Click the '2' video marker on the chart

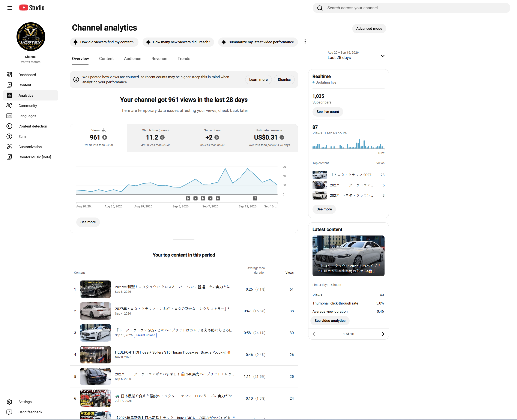[255, 198]
